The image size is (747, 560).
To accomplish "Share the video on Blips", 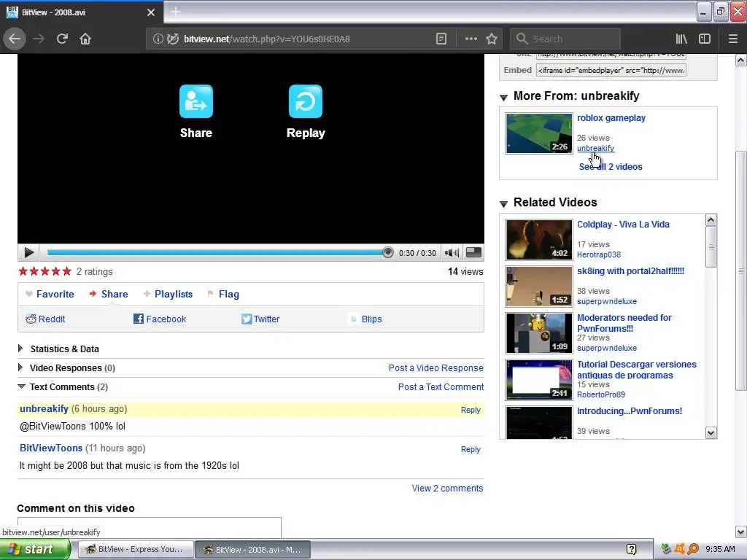I will click(x=366, y=319).
